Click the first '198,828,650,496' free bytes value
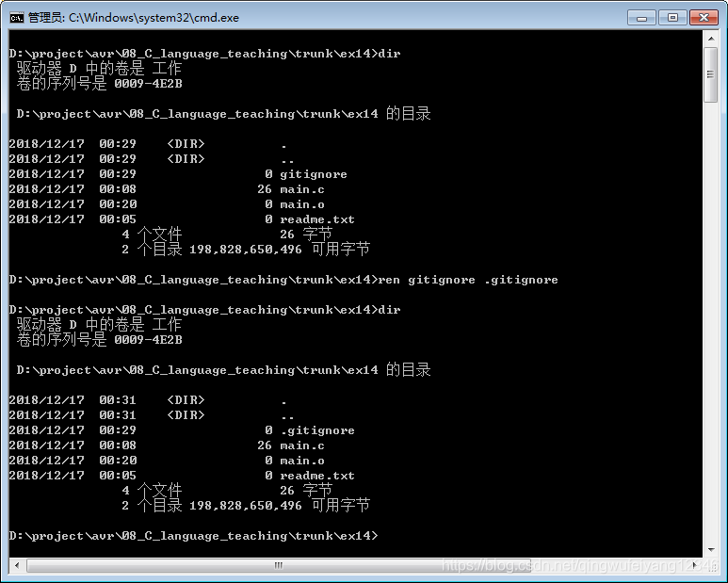Image resolution: width=728 pixels, height=583 pixels. 246,250
